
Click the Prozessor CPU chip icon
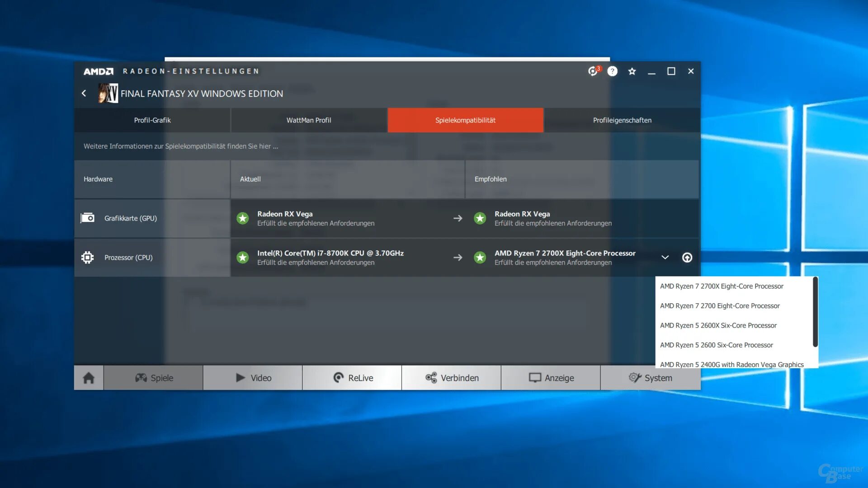pyautogui.click(x=87, y=257)
